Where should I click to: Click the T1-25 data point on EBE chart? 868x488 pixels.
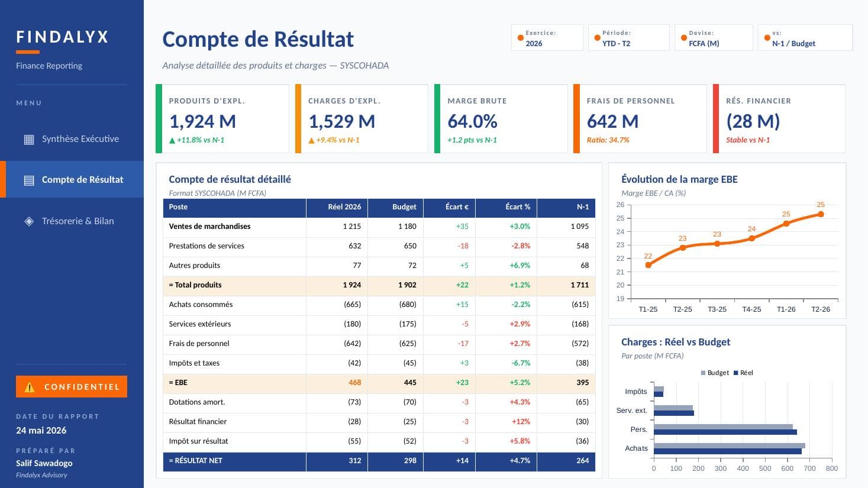[x=648, y=265]
